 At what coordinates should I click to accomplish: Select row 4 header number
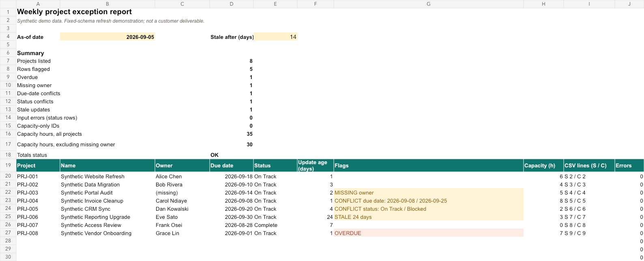tap(8, 36)
